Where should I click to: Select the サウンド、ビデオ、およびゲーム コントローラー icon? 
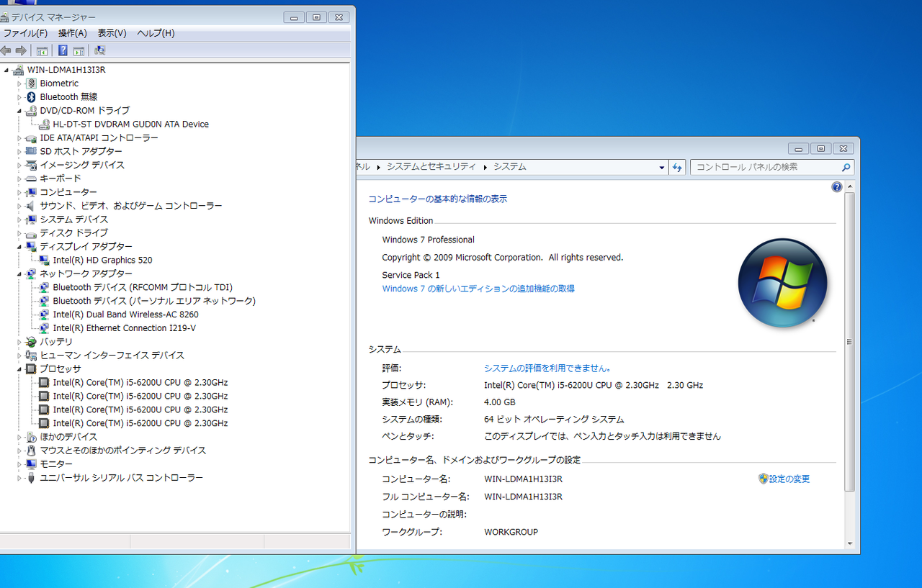pos(31,206)
